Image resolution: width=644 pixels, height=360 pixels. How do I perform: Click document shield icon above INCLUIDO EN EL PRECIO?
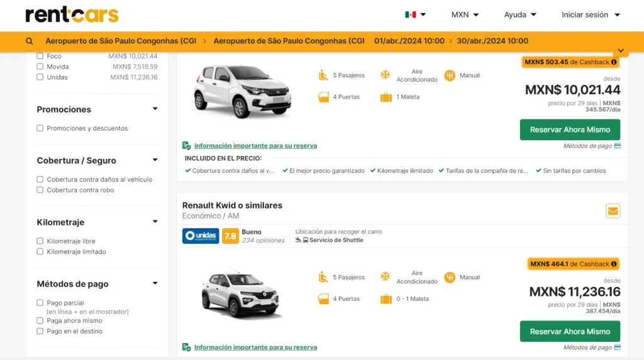click(186, 146)
